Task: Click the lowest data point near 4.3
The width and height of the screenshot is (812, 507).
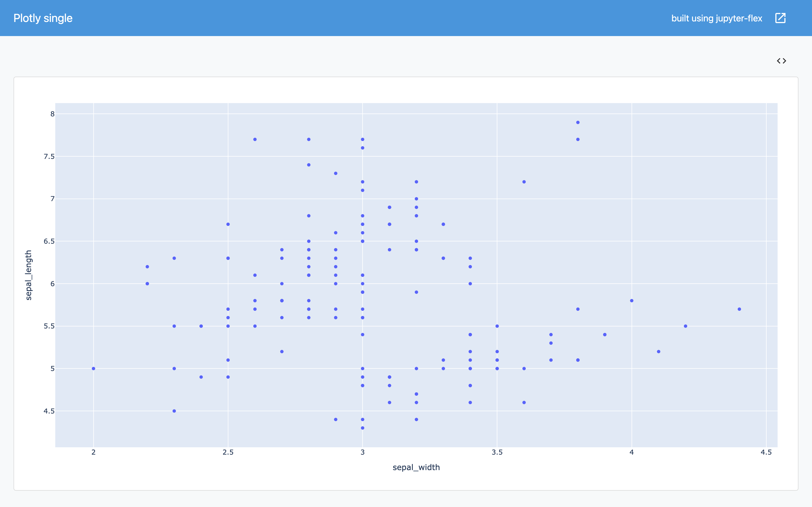Action: point(362,428)
